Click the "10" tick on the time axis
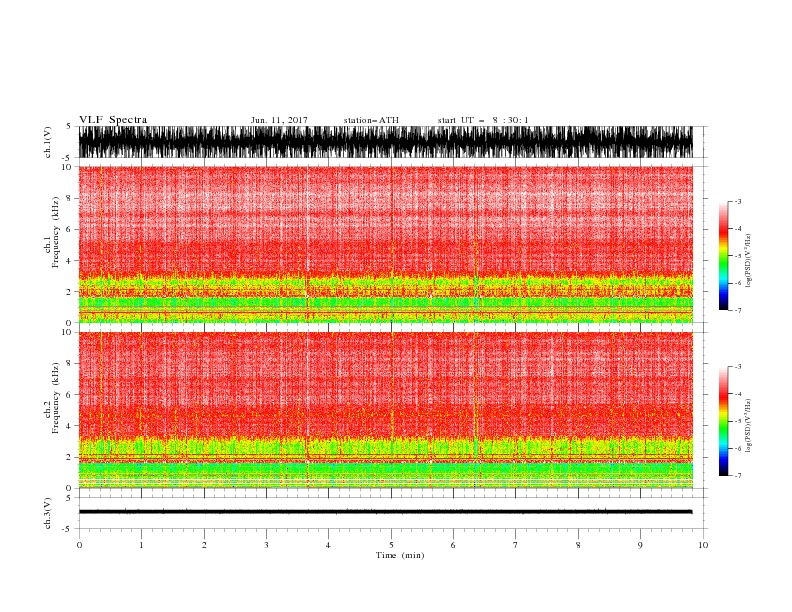 (x=703, y=545)
